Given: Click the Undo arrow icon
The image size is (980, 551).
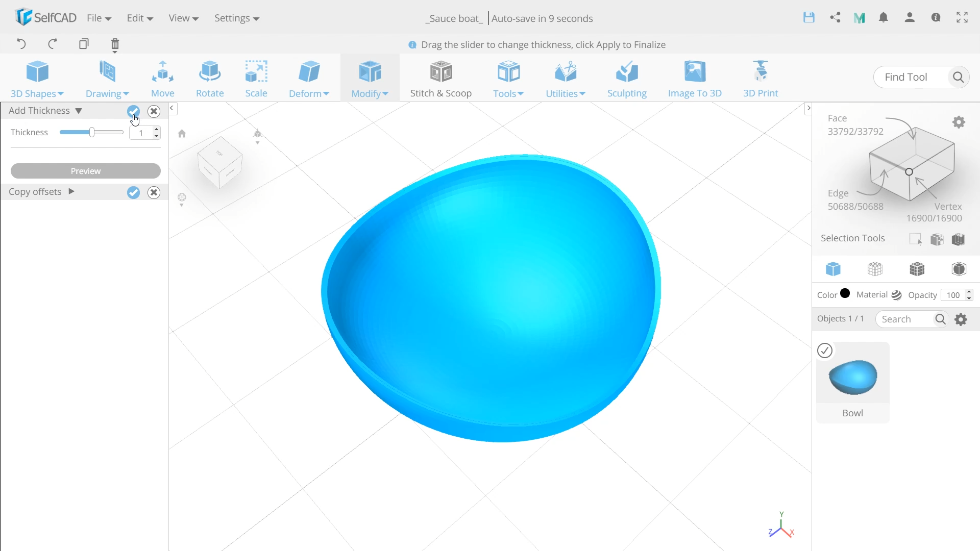Looking at the screenshot, I should pos(21,44).
